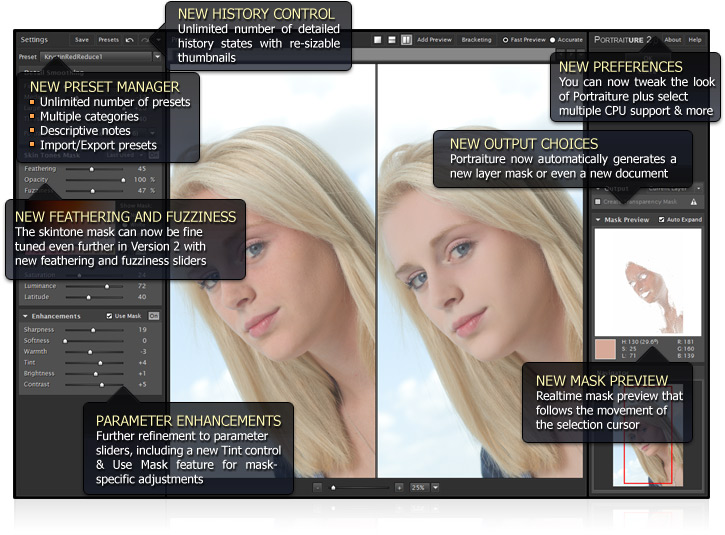This screenshot has width=725, height=535.
Task: Toggle the Auto Expand checkbox
Action: coord(662,219)
